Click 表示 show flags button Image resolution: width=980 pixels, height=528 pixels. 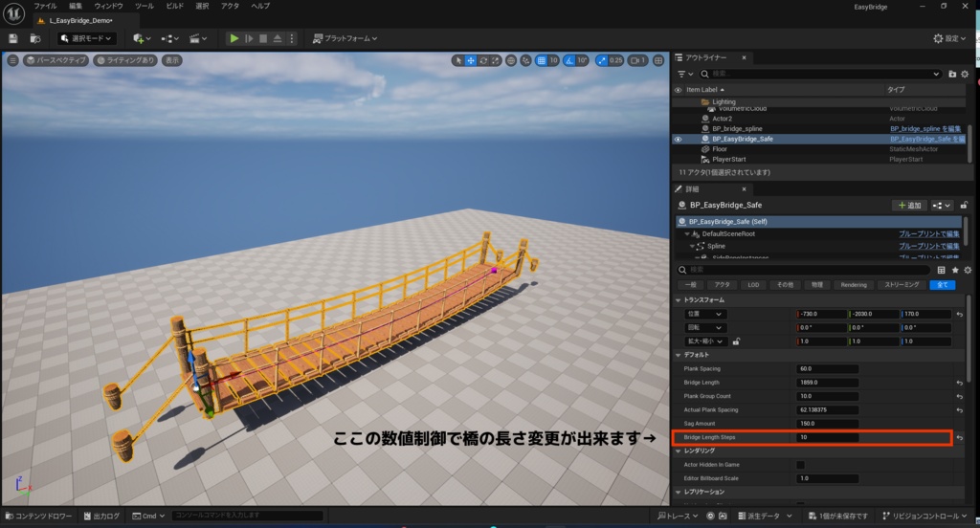click(x=172, y=60)
